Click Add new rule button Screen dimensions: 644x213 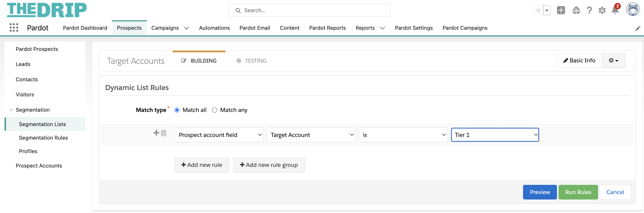coord(202,165)
